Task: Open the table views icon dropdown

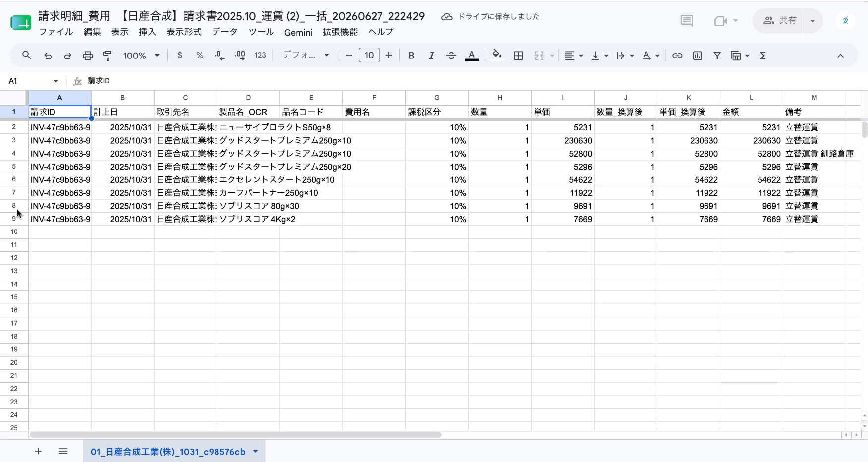Action: (740, 56)
